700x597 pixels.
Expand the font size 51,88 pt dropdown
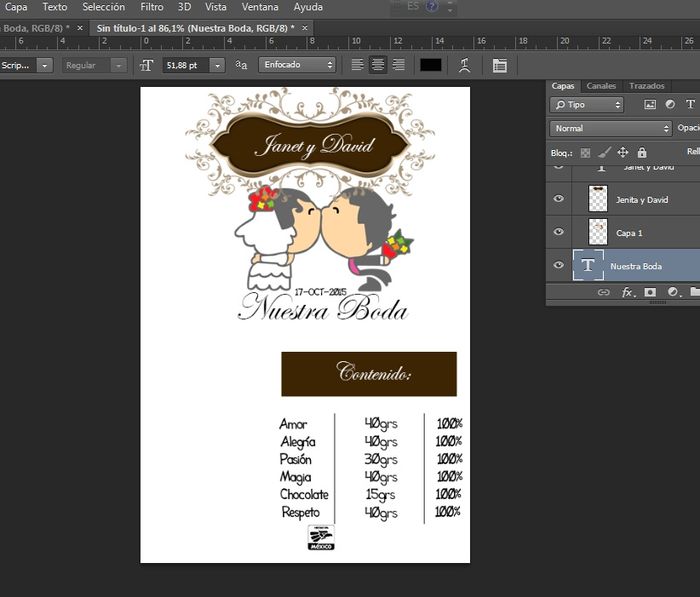219,65
